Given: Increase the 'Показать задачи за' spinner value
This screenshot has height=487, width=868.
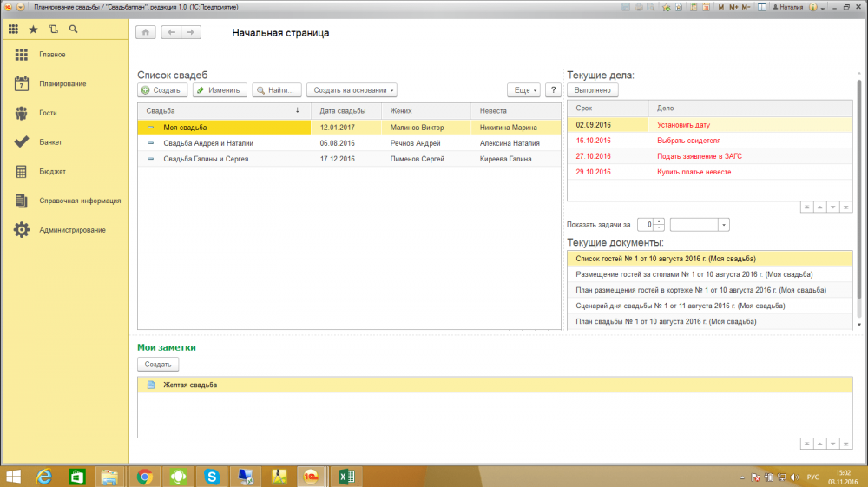Looking at the screenshot, I should [660, 221].
